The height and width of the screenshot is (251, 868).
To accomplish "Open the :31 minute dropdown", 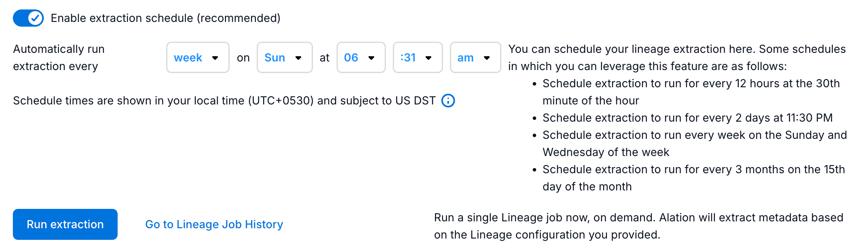I will 417,58.
